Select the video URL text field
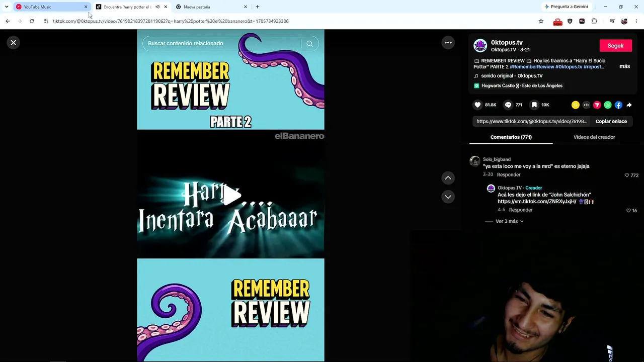644x362 pixels. tap(531, 121)
